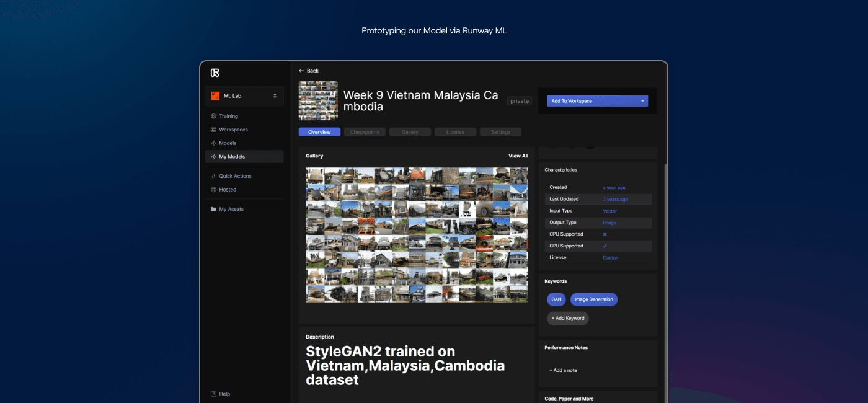This screenshot has height=403, width=868.
Task: Open My Assets label in sidebar
Action: [231, 209]
